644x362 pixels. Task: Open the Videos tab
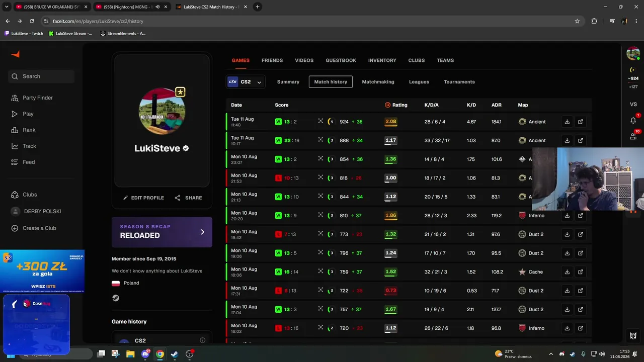(x=304, y=60)
